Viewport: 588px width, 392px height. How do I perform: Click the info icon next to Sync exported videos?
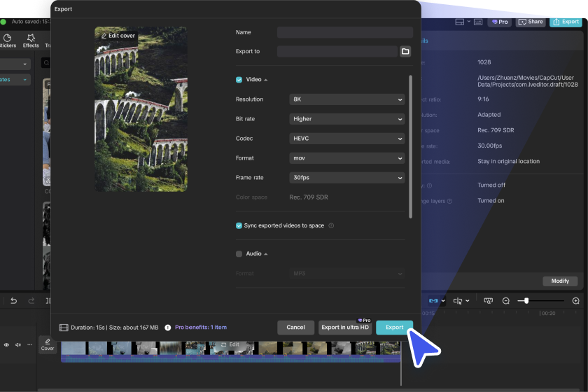click(x=331, y=226)
